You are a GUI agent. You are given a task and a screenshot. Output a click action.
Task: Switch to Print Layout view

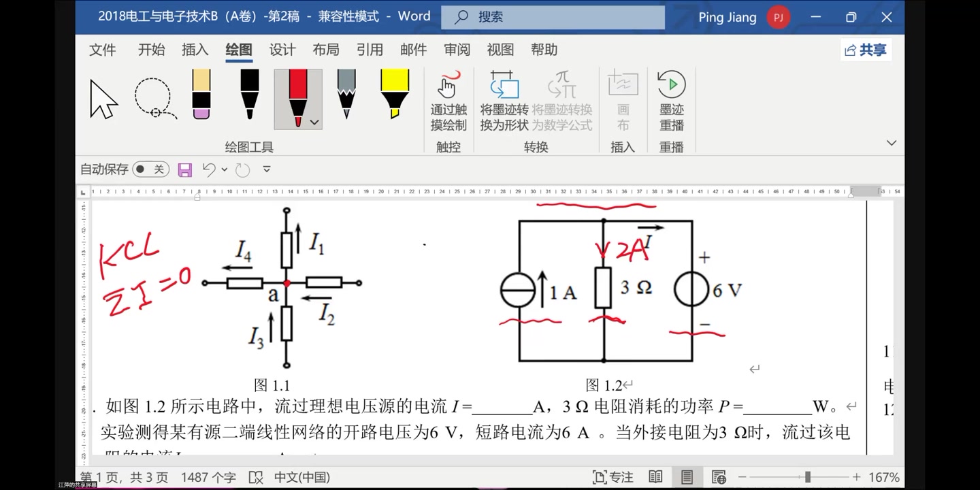[x=687, y=477]
